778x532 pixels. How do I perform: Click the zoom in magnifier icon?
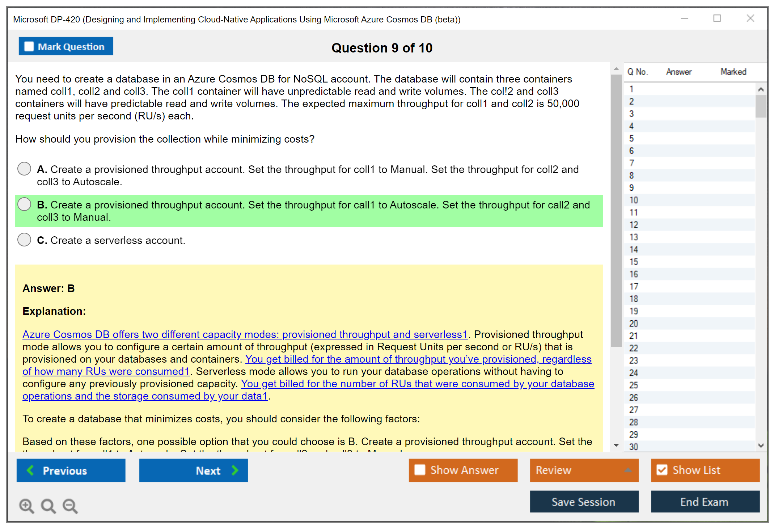point(26,506)
